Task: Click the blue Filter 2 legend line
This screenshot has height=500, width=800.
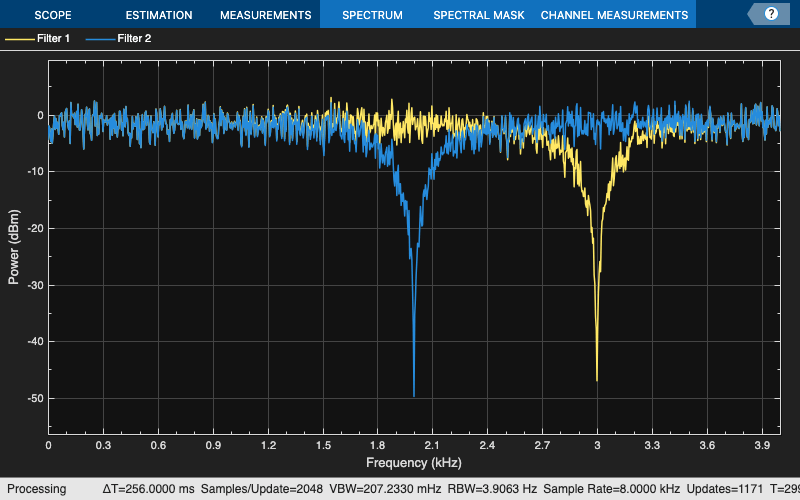Action: tap(100, 39)
